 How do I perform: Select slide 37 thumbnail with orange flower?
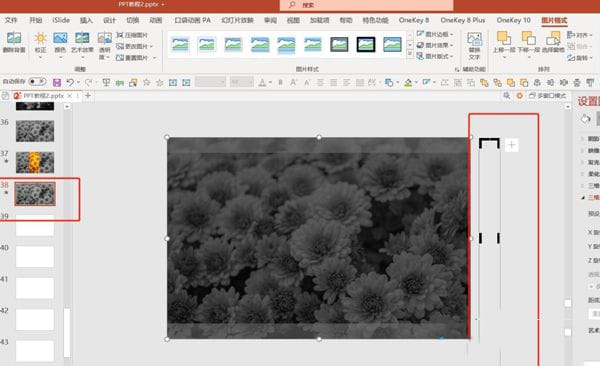(x=35, y=162)
